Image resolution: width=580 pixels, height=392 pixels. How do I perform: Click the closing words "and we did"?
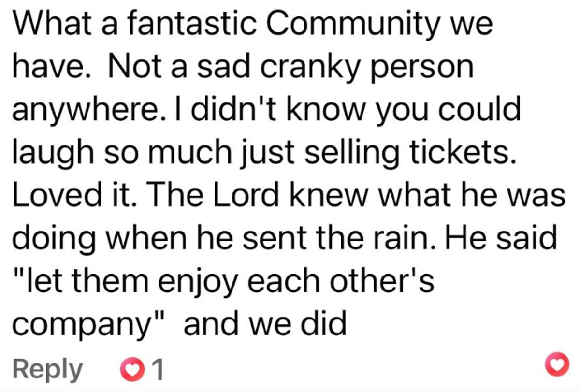[265, 325]
